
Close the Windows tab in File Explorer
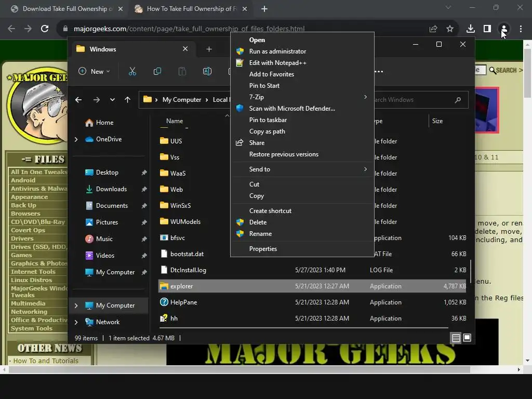tap(185, 49)
